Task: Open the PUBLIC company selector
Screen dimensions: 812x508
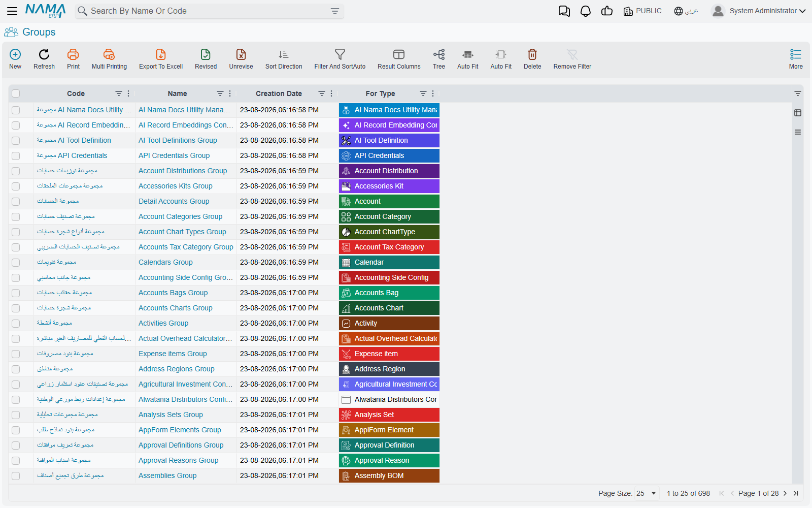Action: pos(642,11)
